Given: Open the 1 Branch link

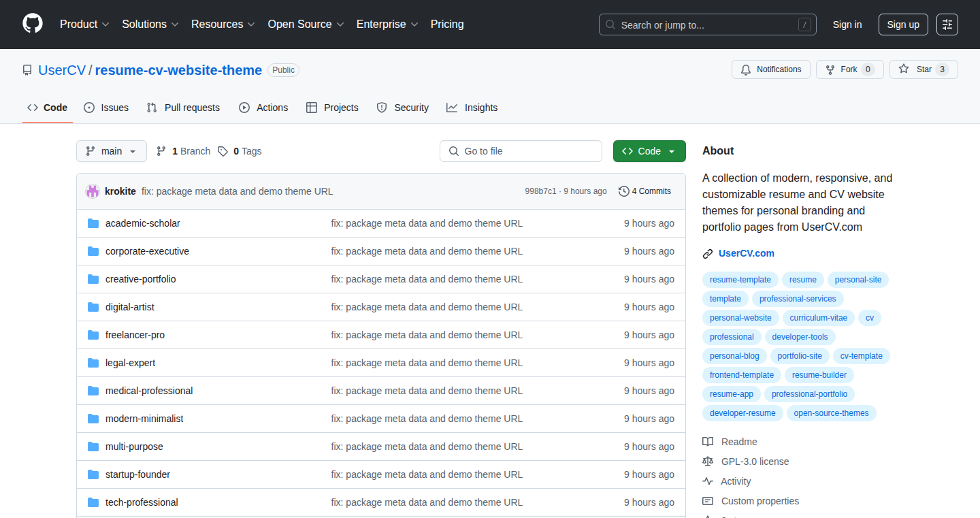Looking at the screenshot, I should (183, 151).
